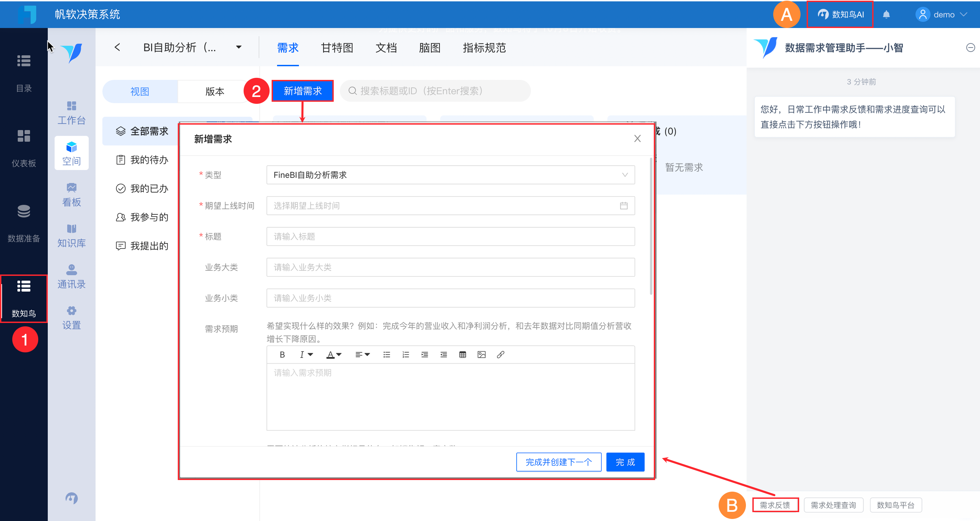Click the 标题 input field
This screenshot has height=521, width=980.
point(450,237)
